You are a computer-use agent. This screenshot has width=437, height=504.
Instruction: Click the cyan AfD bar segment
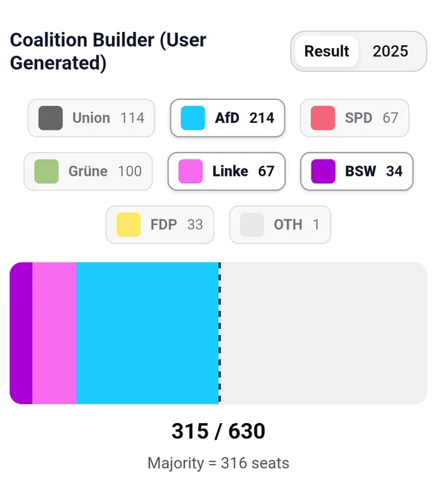click(x=148, y=333)
